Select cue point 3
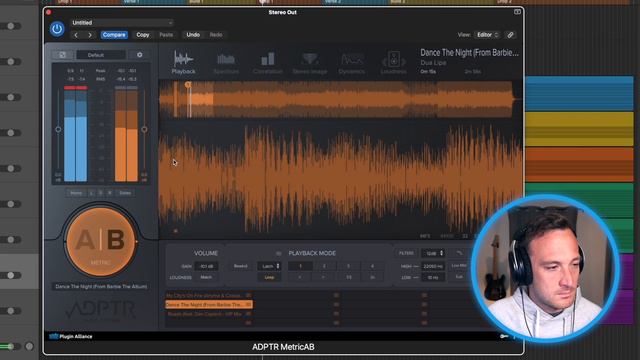 pos(348,266)
